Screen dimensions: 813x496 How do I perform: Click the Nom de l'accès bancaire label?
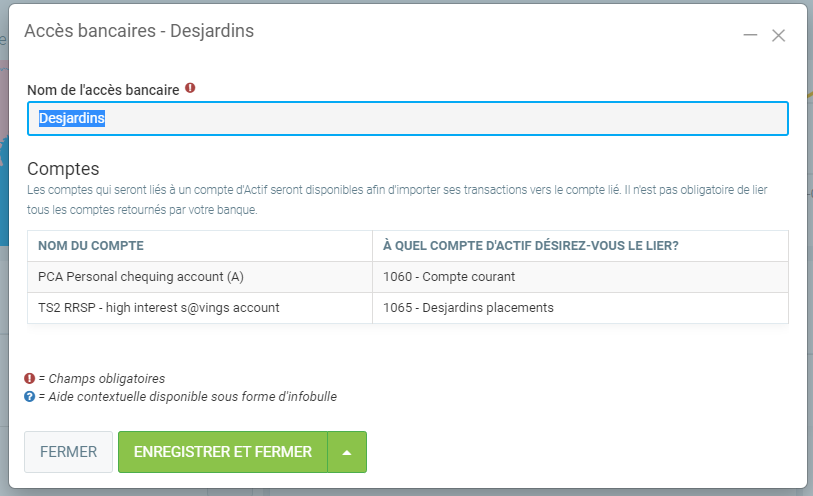(103, 90)
